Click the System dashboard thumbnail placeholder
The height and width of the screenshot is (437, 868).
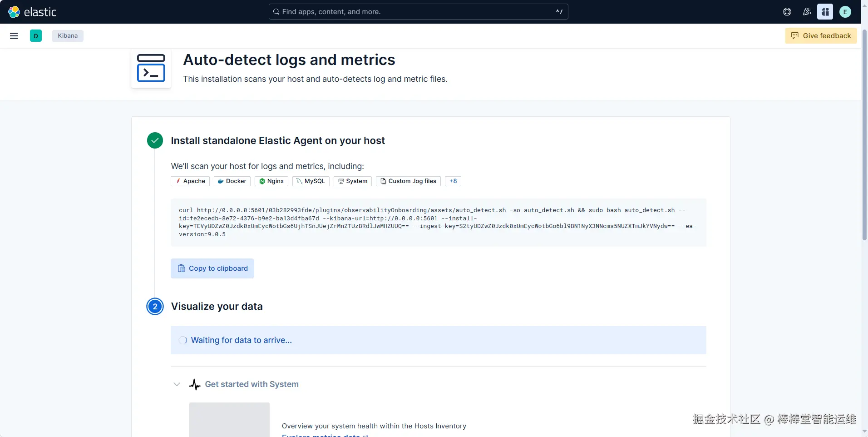(229, 420)
